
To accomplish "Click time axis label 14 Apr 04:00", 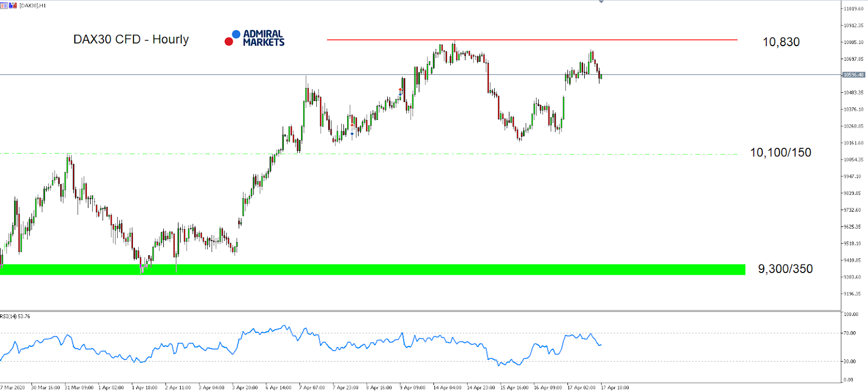I will (x=448, y=388).
